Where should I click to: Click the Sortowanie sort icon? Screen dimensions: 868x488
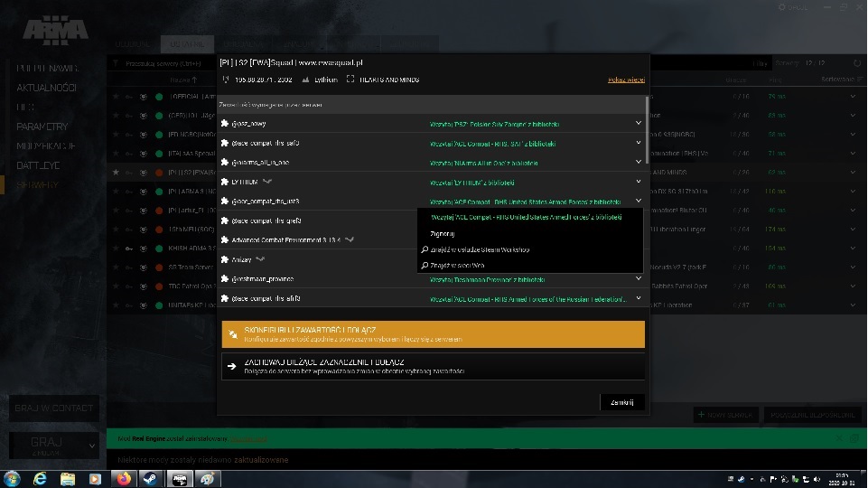(860, 80)
